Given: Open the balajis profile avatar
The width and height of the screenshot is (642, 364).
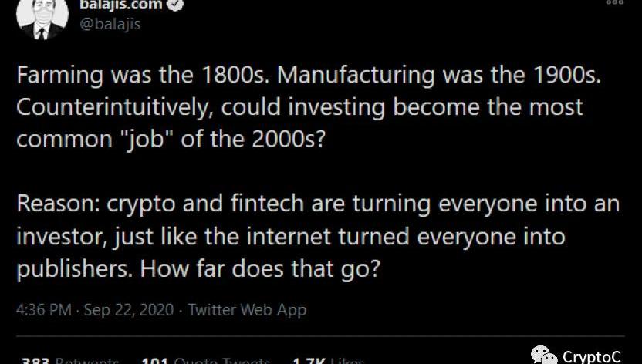Looking at the screenshot, I should point(42,17).
